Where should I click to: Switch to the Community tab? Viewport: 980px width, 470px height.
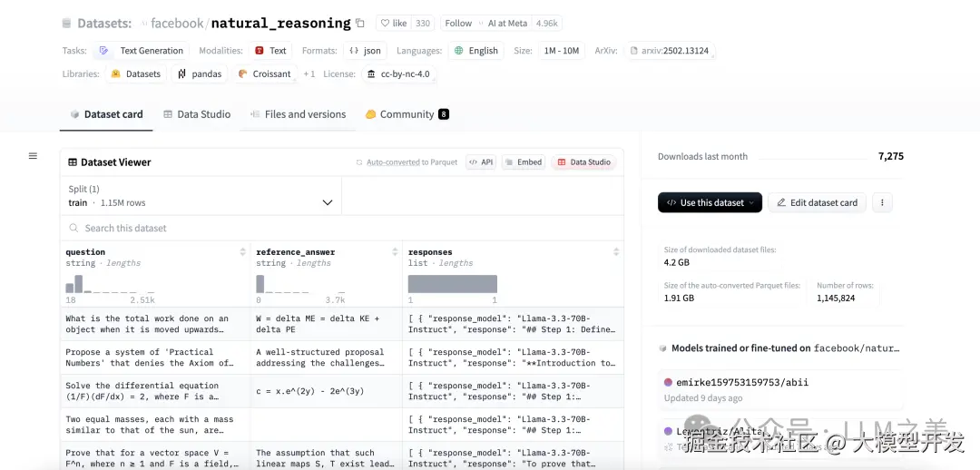point(407,114)
